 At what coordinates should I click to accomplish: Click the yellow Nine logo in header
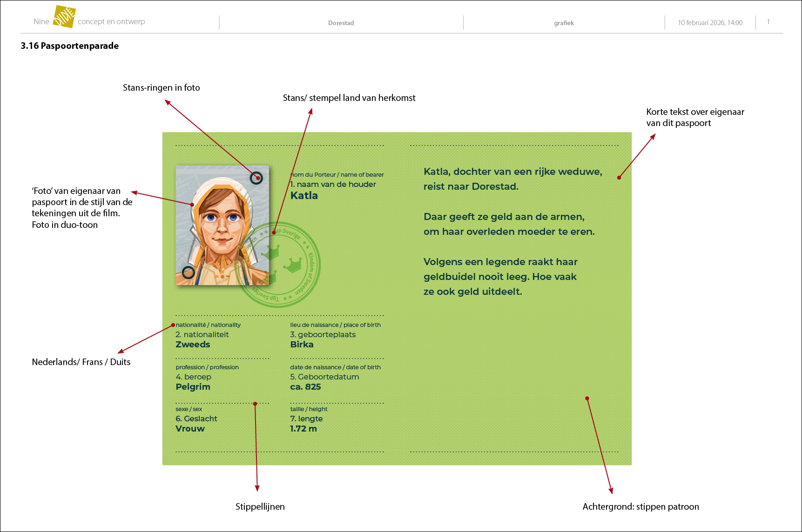[64, 17]
